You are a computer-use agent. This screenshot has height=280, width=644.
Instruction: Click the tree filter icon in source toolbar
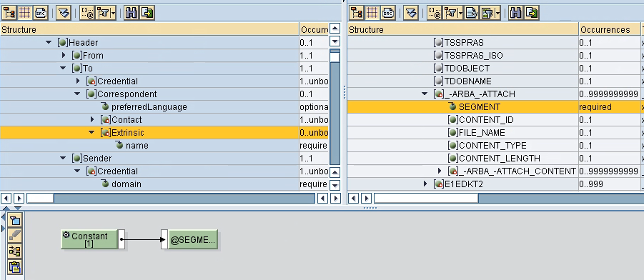click(103, 13)
